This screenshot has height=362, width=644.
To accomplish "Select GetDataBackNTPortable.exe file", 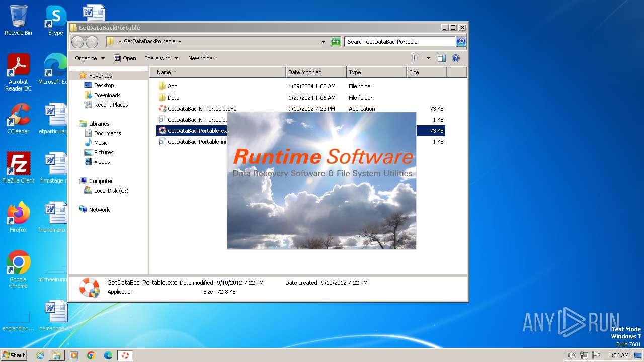I will (x=197, y=109).
